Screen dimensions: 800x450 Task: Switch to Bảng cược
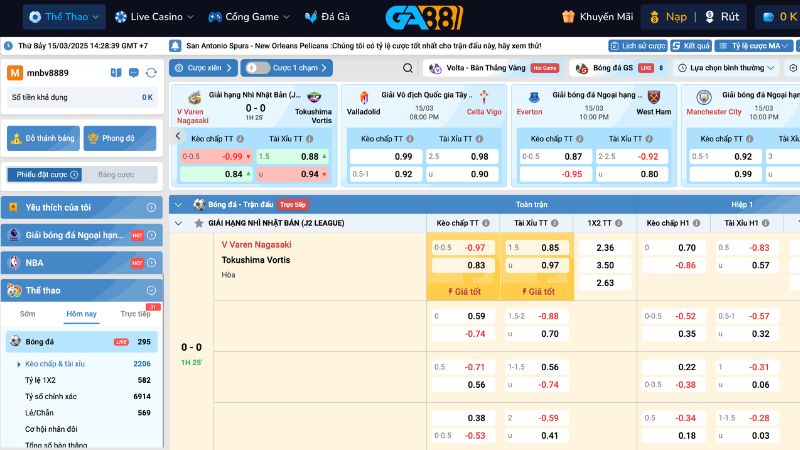116,174
